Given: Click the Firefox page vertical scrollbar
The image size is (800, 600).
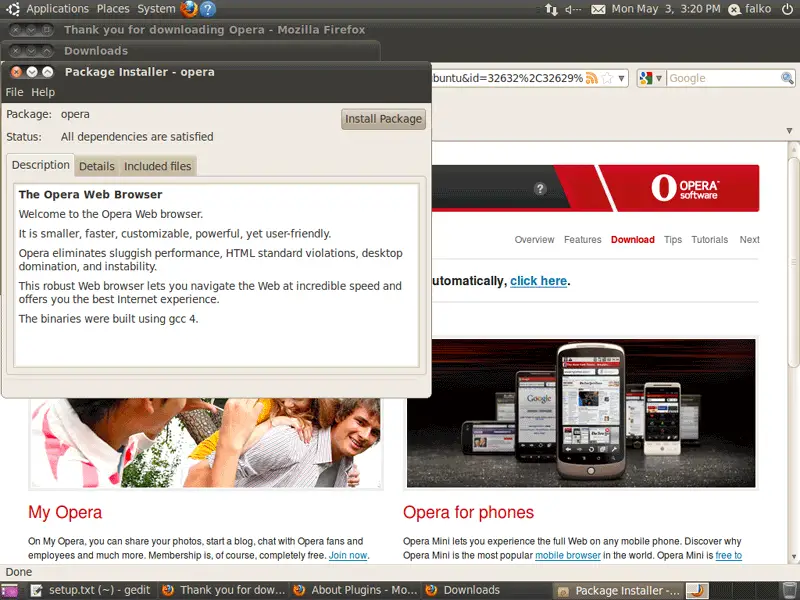Looking at the screenshot, I should (x=793, y=262).
